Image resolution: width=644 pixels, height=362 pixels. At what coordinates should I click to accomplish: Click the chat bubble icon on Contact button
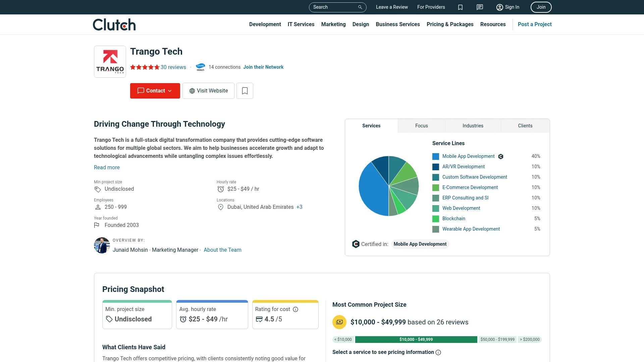[141, 91]
